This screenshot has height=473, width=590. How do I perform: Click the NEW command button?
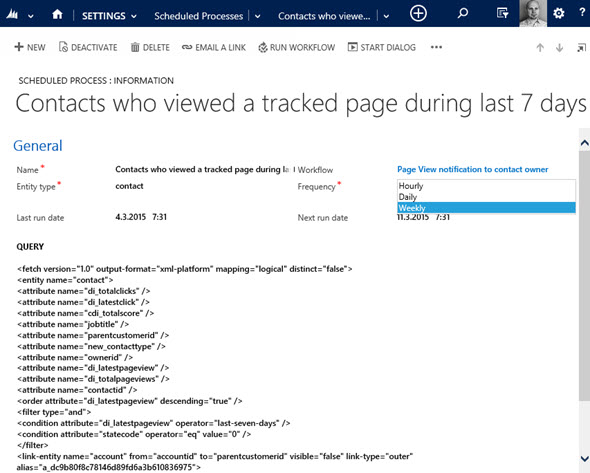pos(30,47)
